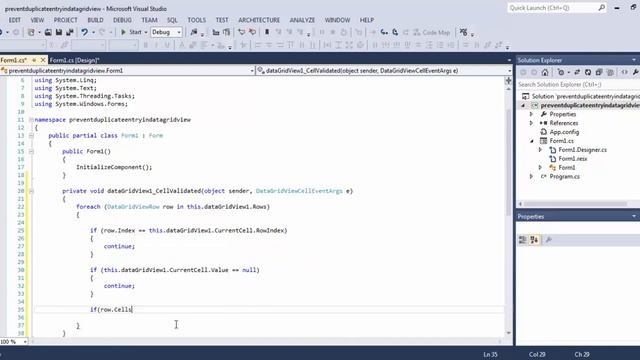The height and width of the screenshot is (360, 640).
Task: Open the DEBUG menu
Action: point(122,20)
